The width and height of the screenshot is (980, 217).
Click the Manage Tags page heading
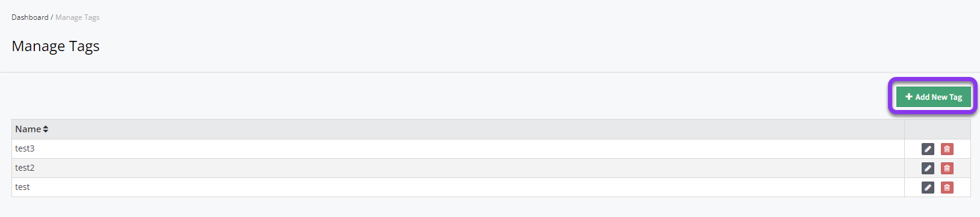[56, 46]
